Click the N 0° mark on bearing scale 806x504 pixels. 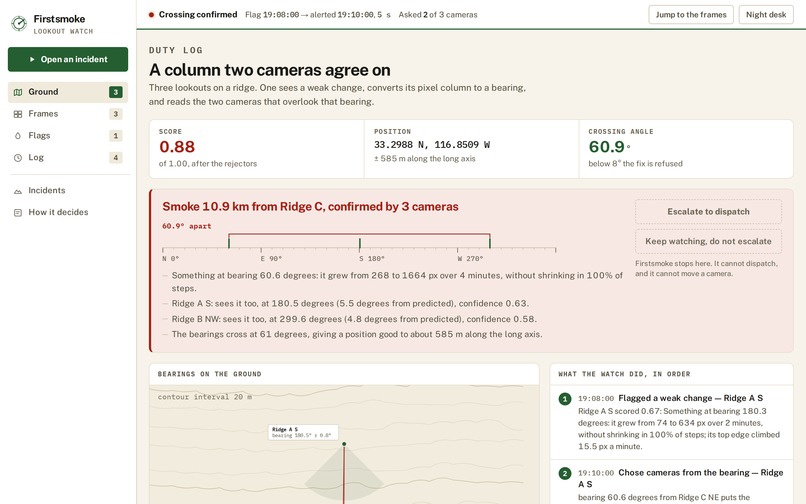point(171,259)
